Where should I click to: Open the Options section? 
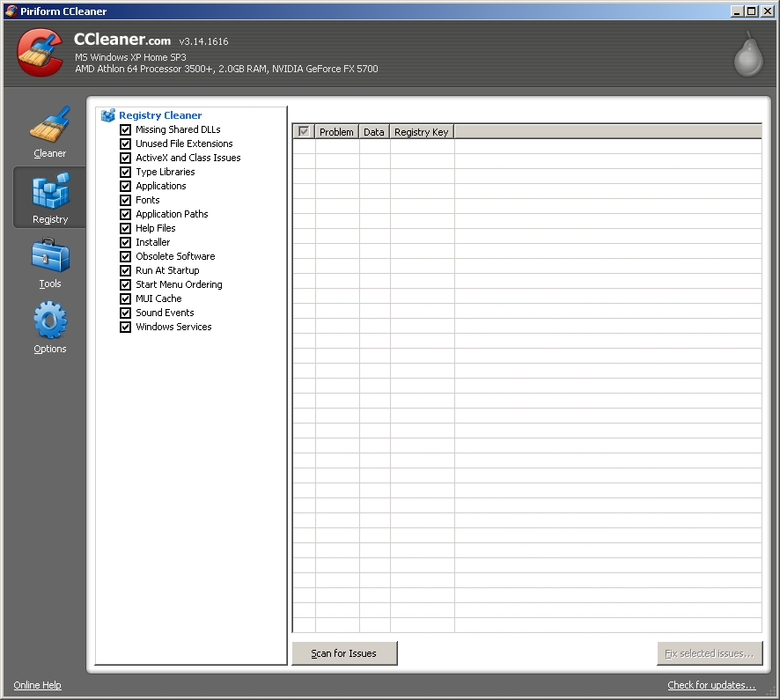[x=49, y=325]
